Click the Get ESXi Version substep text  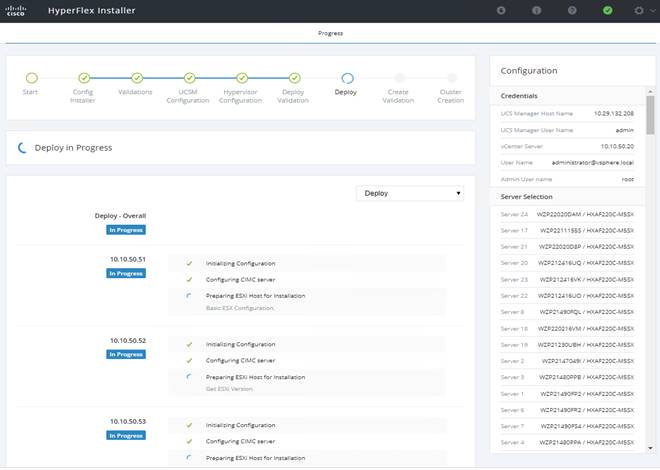click(229, 389)
